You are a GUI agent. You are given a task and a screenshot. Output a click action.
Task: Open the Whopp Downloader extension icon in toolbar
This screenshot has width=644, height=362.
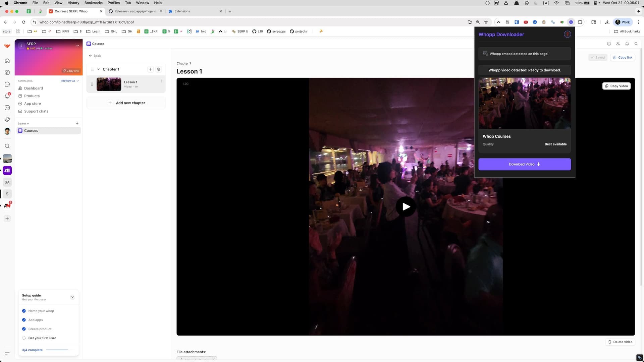pos(571,22)
